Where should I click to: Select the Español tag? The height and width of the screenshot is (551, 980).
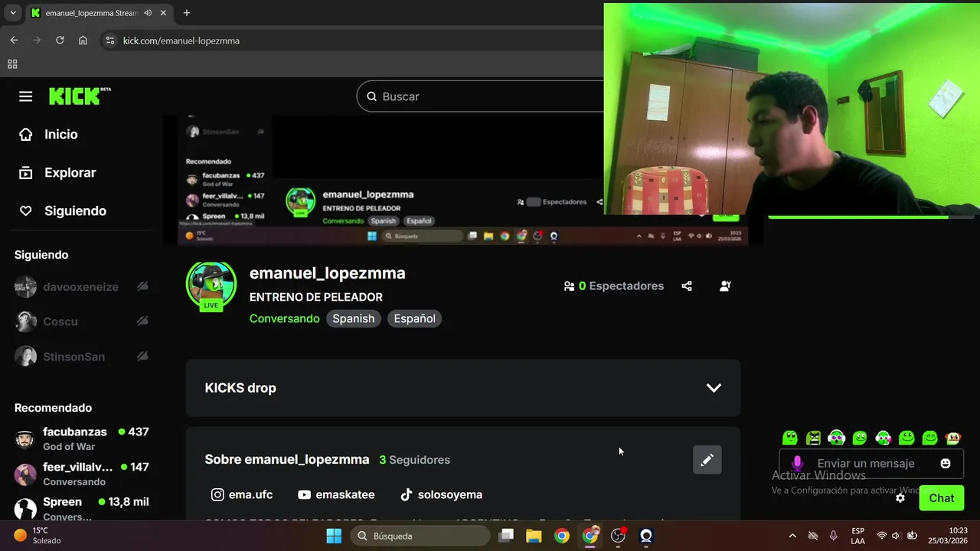point(414,318)
